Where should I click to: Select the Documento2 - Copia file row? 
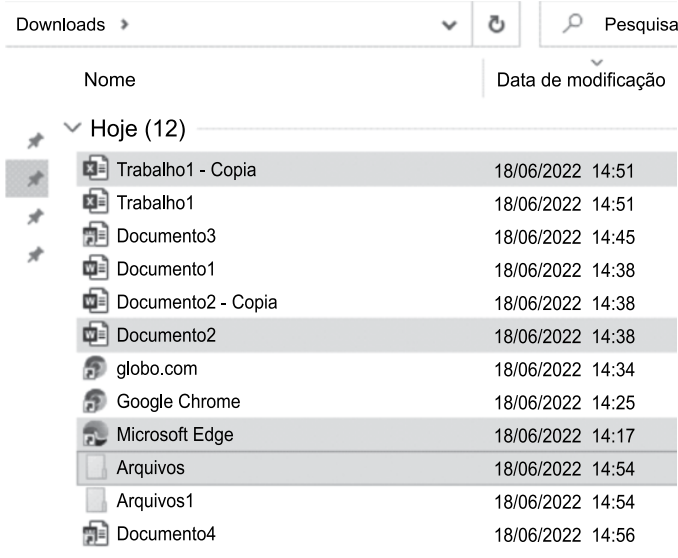click(x=377, y=302)
